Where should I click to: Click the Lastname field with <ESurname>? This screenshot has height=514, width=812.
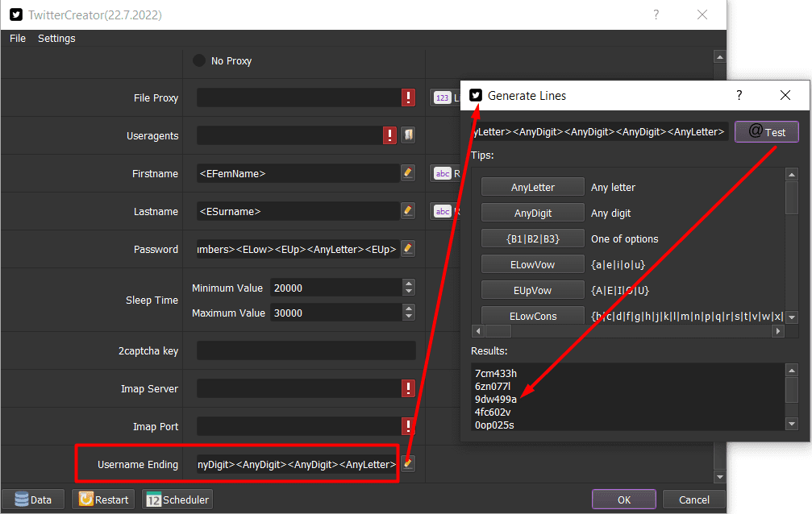(298, 210)
